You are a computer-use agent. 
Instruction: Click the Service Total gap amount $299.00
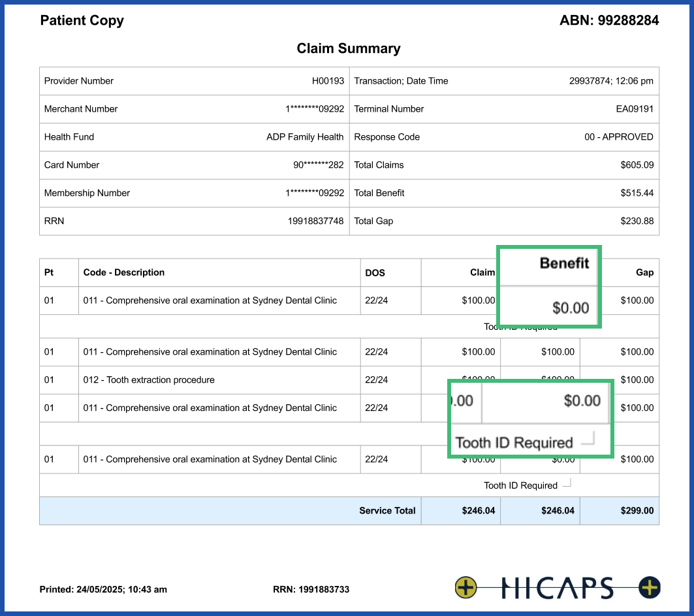click(x=637, y=511)
